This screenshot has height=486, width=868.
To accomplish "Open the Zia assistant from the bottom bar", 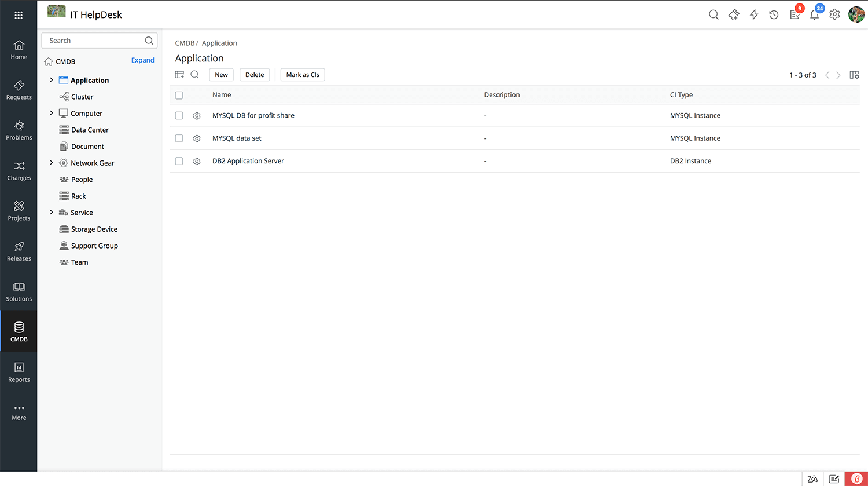I will (812, 479).
